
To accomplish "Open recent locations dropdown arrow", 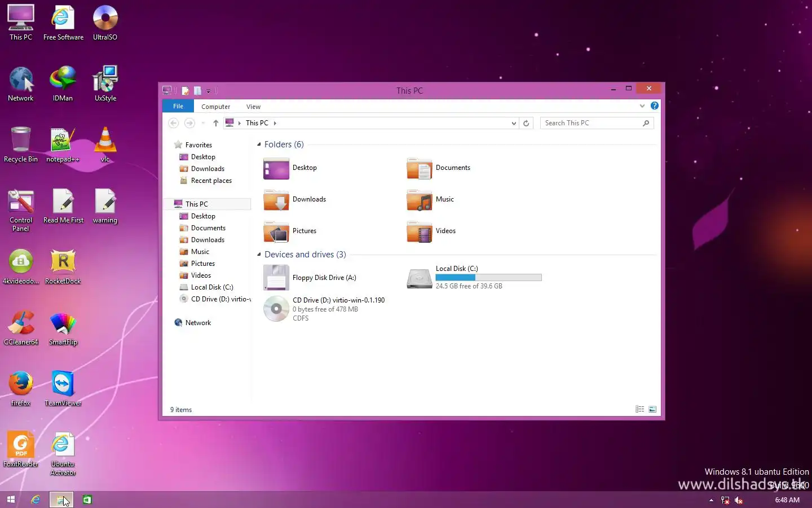I will pyautogui.click(x=203, y=123).
